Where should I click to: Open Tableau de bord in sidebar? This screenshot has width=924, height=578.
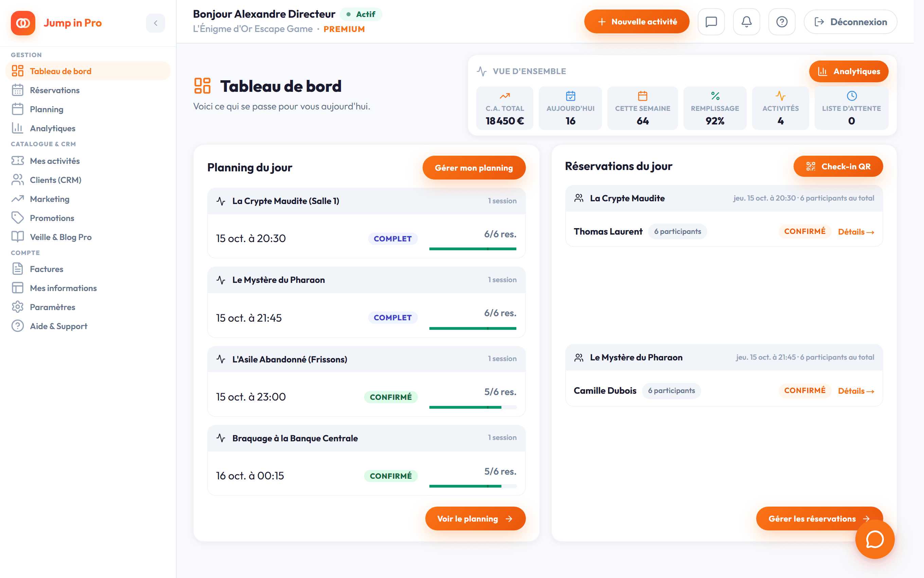pyautogui.click(x=88, y=71)
